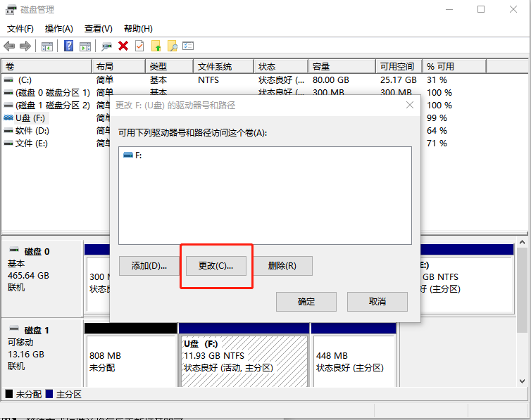Image resolution: width=531 pixels, height=420 pixels.
Task: Open Help via blue question mark icon
Action: click(69, 46)
